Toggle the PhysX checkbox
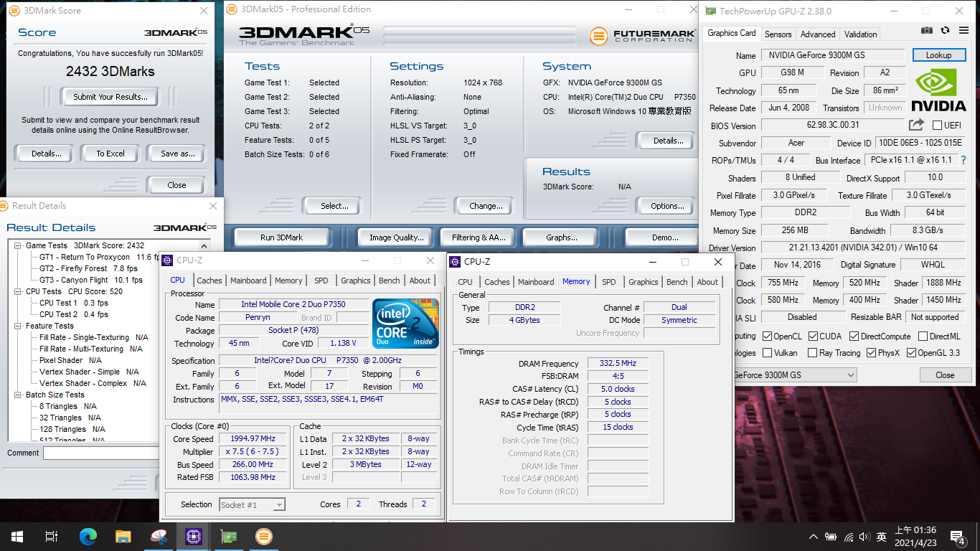This screenshot has width=980, height=551. click(x=871, y=352)
